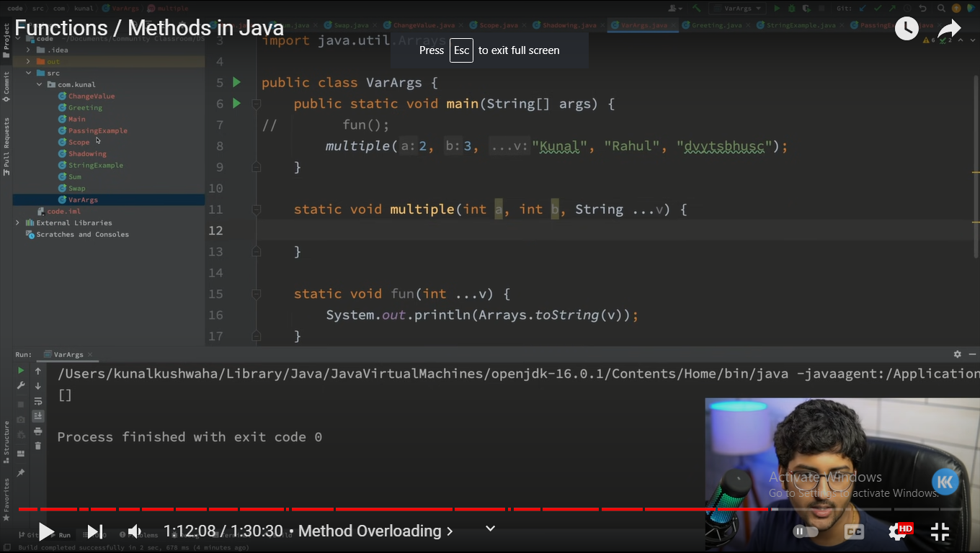Open the Structure tool window

(6, 441)
